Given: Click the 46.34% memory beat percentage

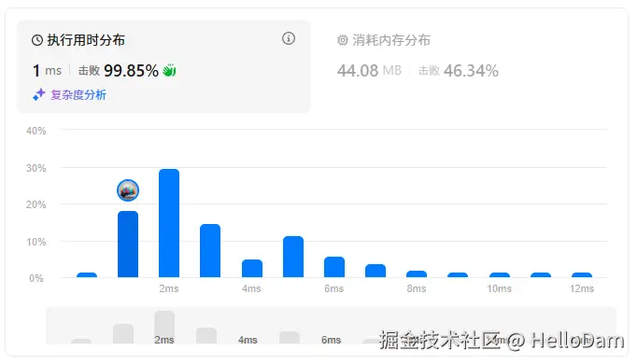Looking at the screenshot, I should coord(471,71).
